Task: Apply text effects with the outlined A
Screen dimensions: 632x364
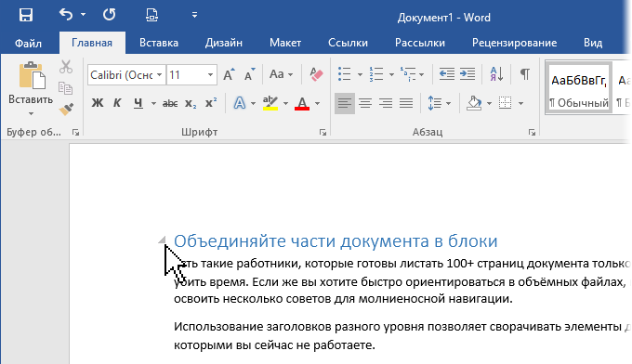Action: [240, 103]
